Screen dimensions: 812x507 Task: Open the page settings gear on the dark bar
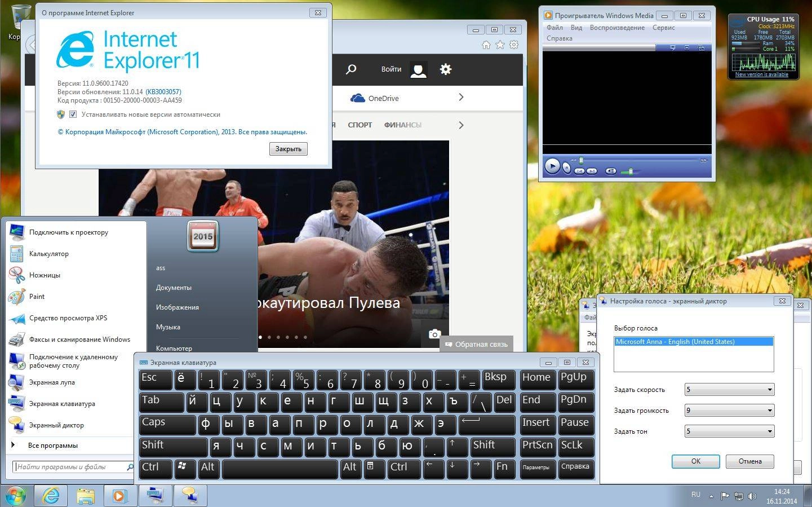446,69
